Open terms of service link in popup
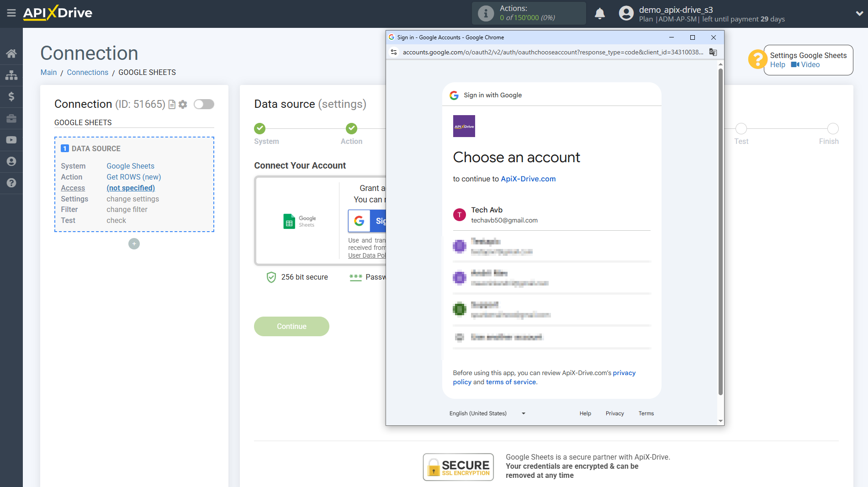The width and height of the screenshot is (868, 487). tap(511, 382)
